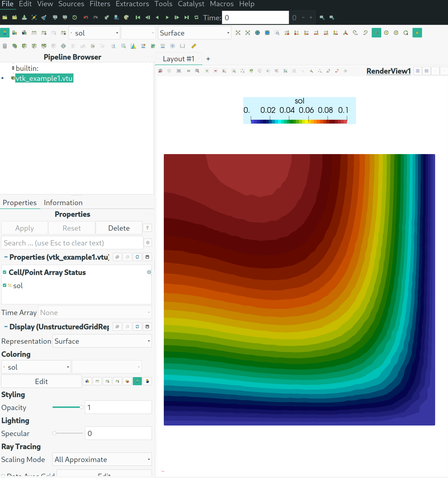Split RenderView1 horizontally
The image size is (448, 478).
tap(418, 71)
